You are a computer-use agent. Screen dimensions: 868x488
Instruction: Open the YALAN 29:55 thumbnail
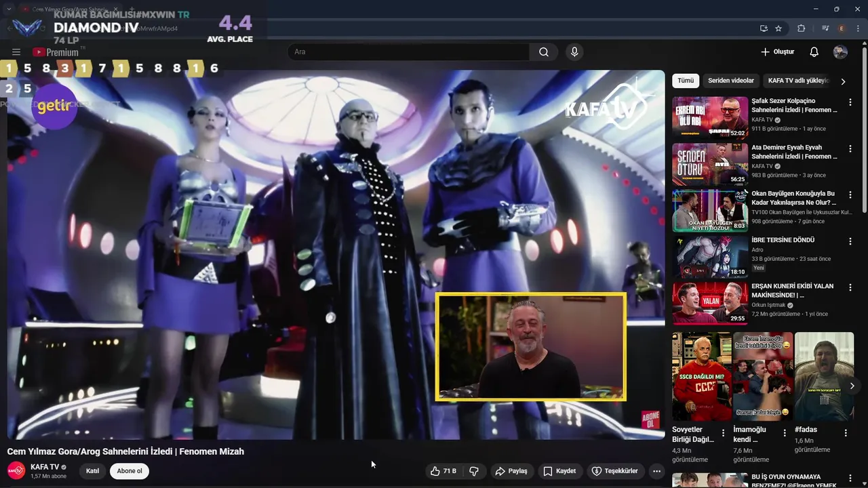coord(710,302)
